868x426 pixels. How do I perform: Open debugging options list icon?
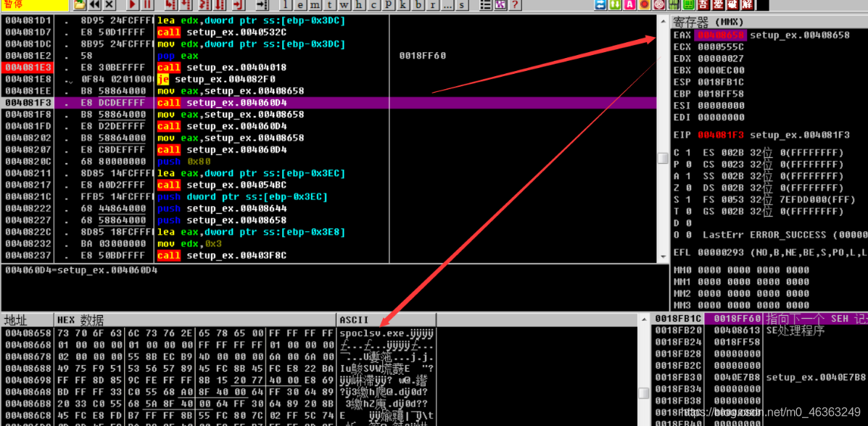[x=485, y=5]
